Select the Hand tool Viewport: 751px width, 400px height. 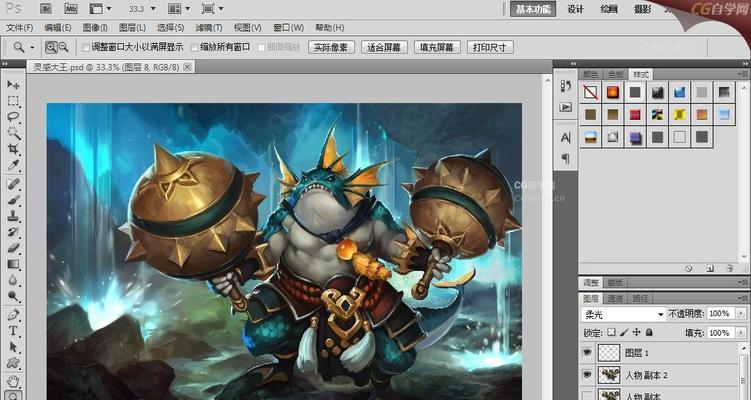[x=13, y=381]
